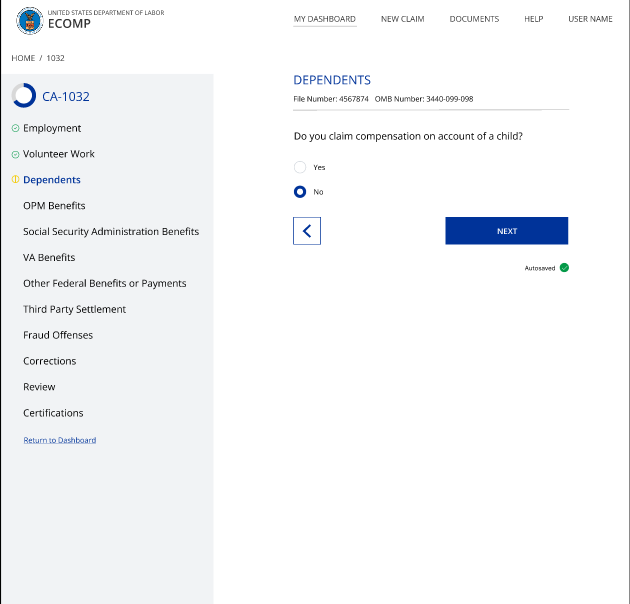
Task: Open the Review section
Action: tap(39, 387)
